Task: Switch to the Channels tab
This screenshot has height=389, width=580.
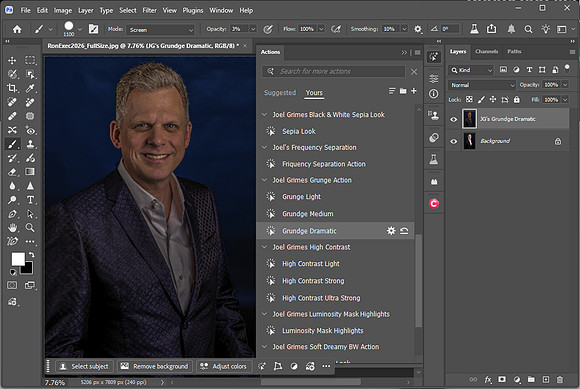Action: click(x=486, y=51)
